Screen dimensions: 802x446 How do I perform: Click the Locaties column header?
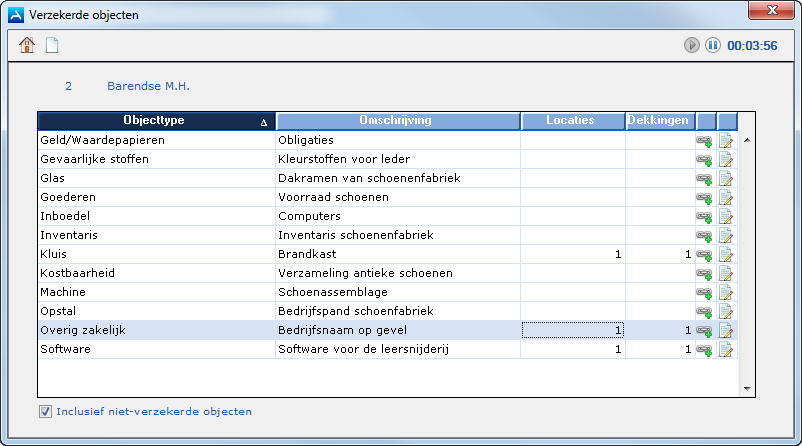point(571,121)
